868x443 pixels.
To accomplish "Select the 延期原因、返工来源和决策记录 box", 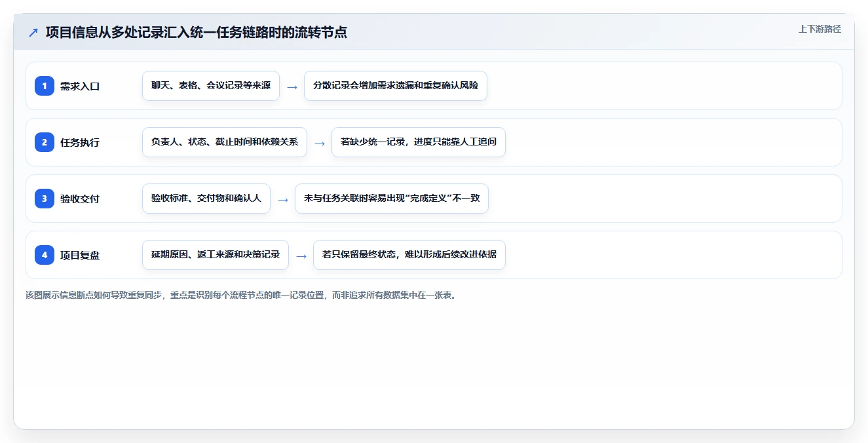I will point(216,255).
